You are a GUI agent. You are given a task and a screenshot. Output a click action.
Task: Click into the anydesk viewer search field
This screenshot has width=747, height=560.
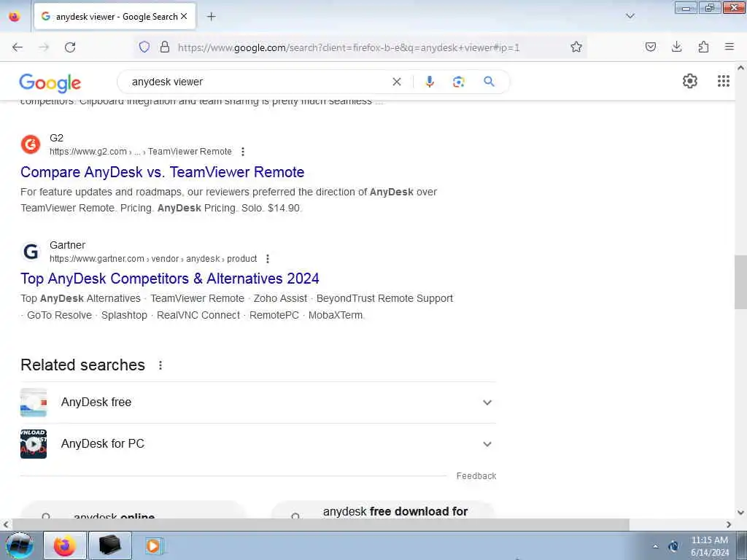pos(258,82)
